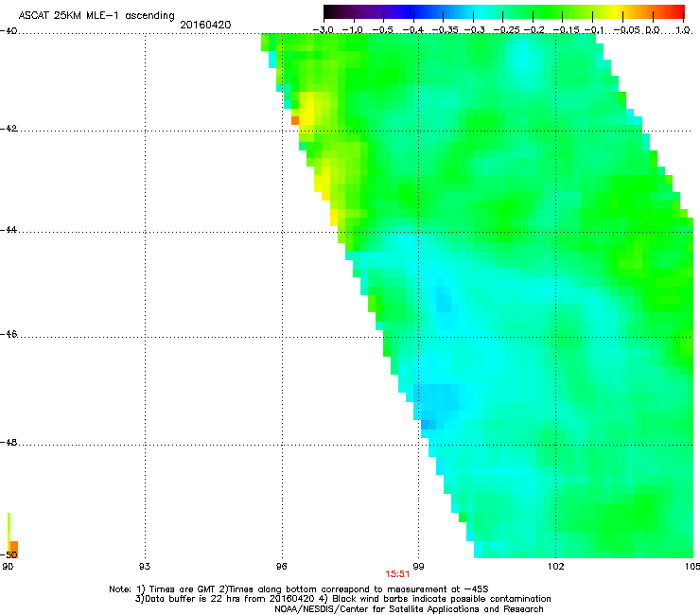Click the 105 longitude label
The height and width of the screenshot is (615, 700).
pyautogui.click(x=692, y=567)
